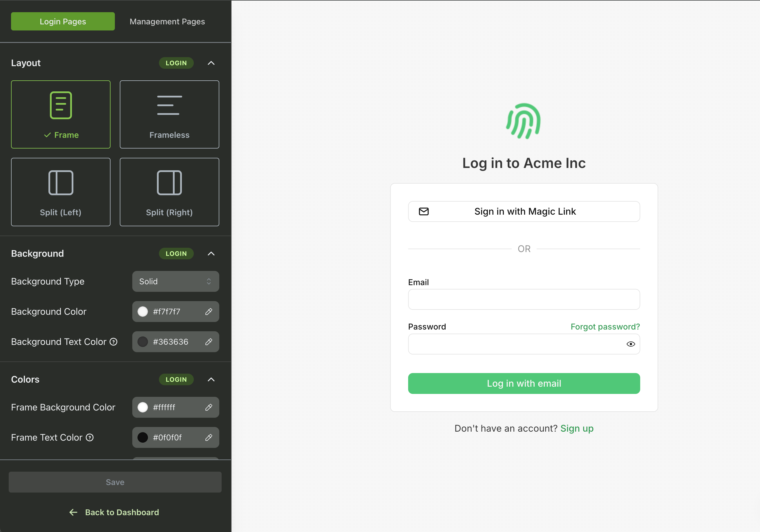
Task: Click the checkmark icon beside Frame
Action: pyautogui.click(x=47, y=135)
